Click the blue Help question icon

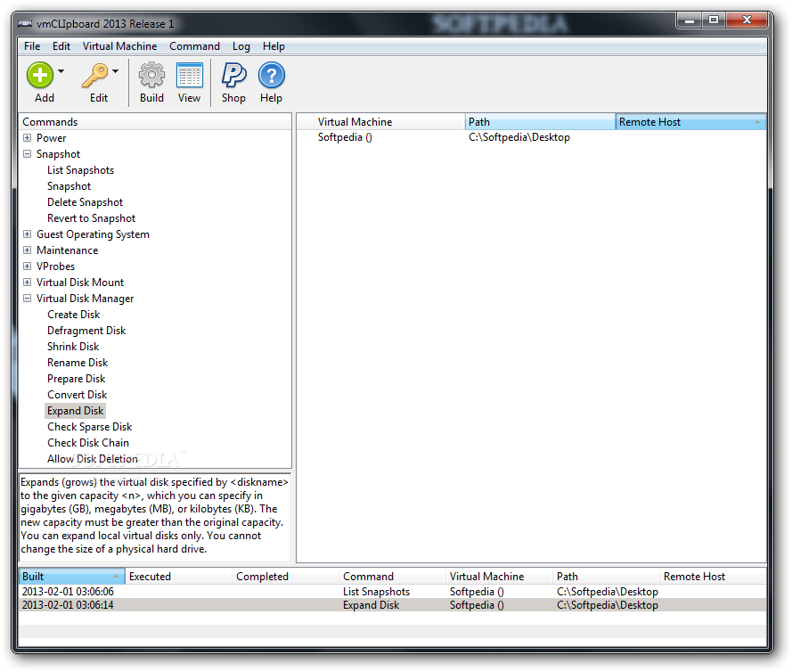271,75
